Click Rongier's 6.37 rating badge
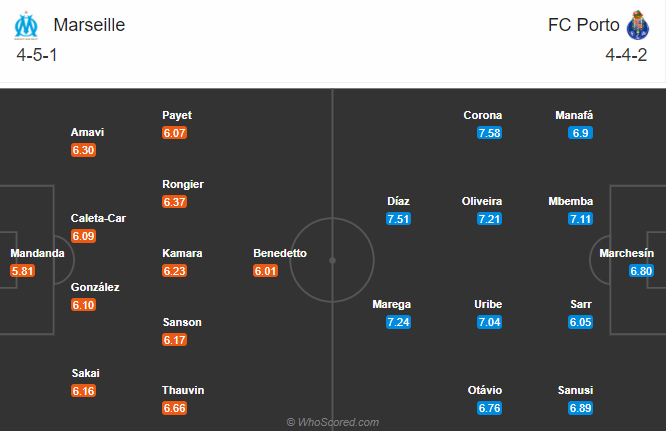 click(175, 202)
